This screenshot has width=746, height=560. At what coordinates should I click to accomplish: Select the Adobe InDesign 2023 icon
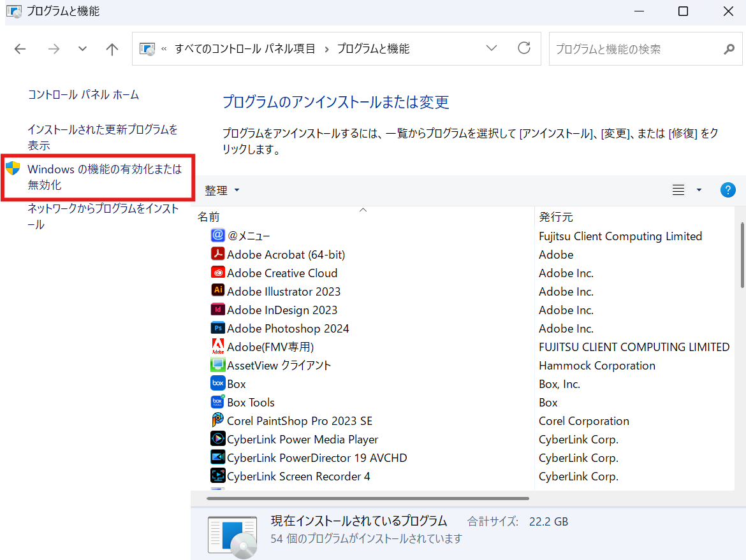[218, 310]
